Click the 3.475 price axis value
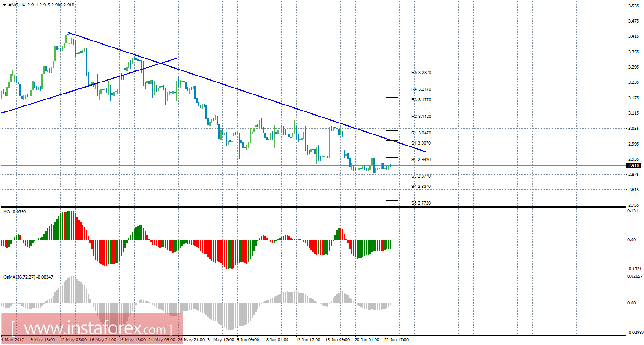 633,21
